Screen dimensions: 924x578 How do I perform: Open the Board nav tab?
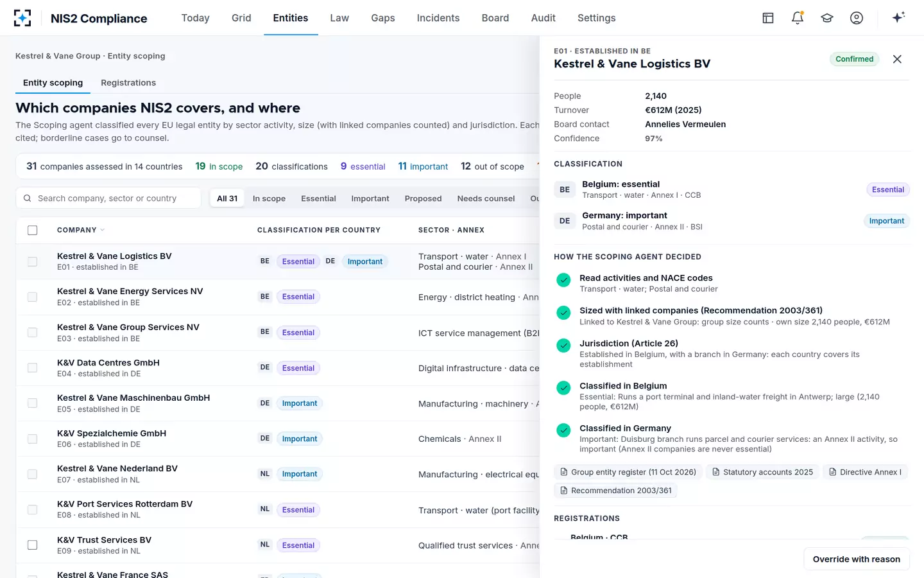click(x=495, y=18)
